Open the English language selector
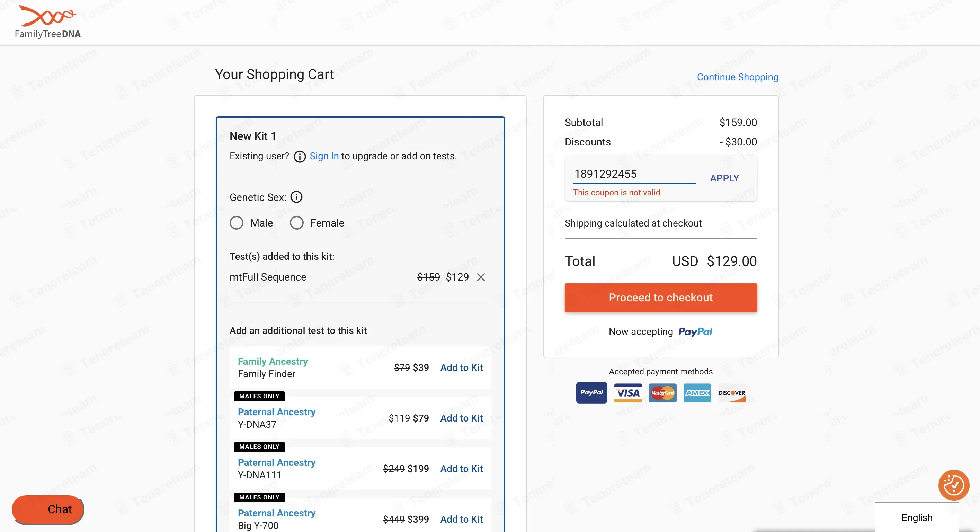 (x=917, y=517)
